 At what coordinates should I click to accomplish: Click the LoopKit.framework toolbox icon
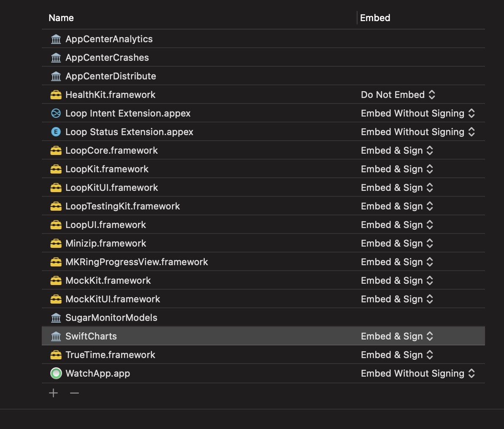(x=56, y=169)
